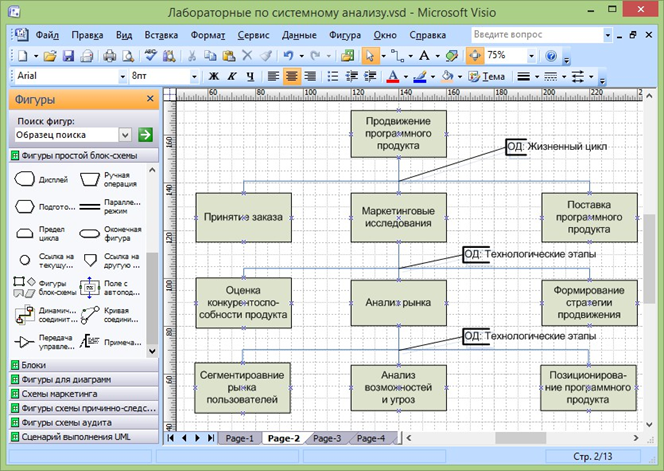Viewport: 664px width, 471px height.
Task: Print the drawing with printer icon
Action: pos(110,55)
